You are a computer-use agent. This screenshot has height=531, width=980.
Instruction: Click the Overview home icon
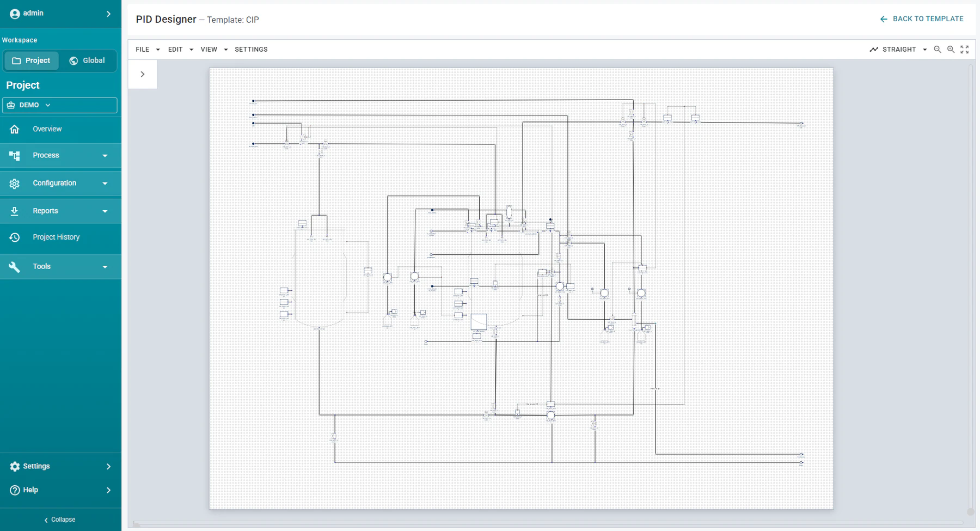point(15,129)
